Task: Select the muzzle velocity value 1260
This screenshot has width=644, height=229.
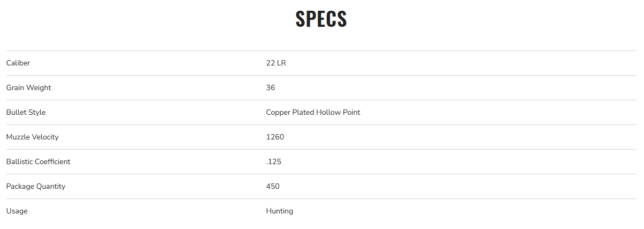Action: coord(275,137)
